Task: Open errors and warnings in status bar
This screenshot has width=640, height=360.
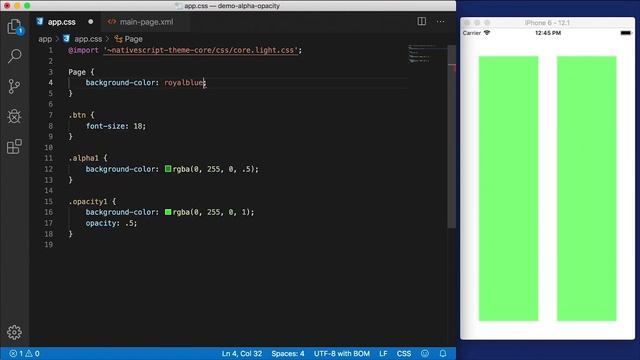Action: coord(24,353)
